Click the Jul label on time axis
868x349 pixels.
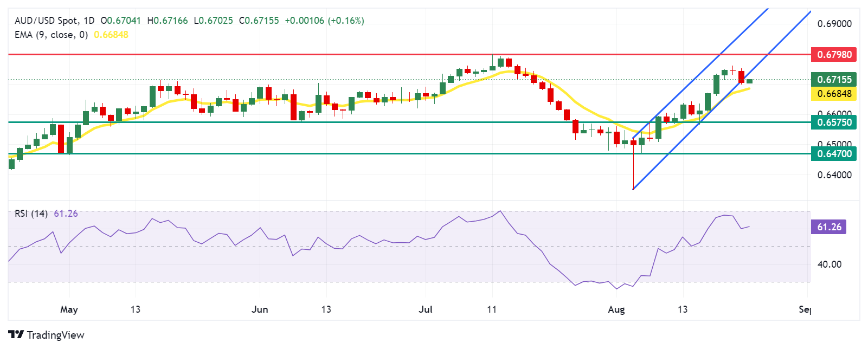click(426, 309)
